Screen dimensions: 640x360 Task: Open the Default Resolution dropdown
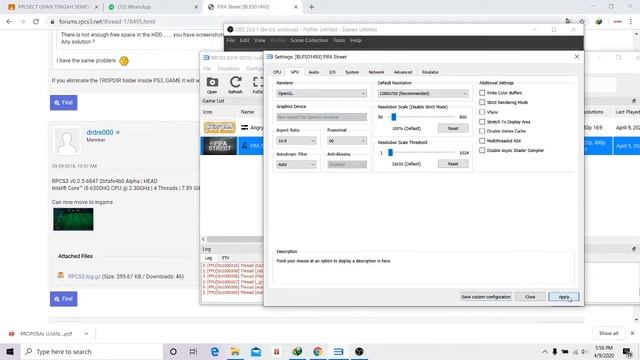click(x=423, y=93)
